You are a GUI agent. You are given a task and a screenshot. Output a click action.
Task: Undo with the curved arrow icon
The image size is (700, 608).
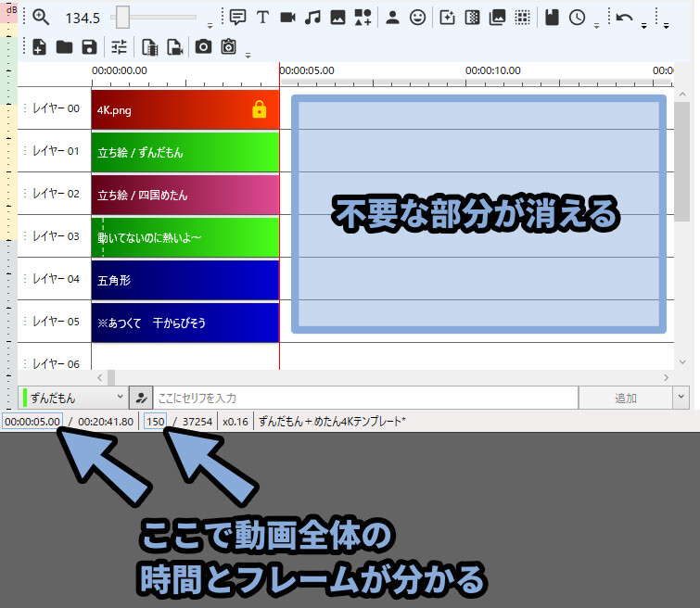point(624,18)
